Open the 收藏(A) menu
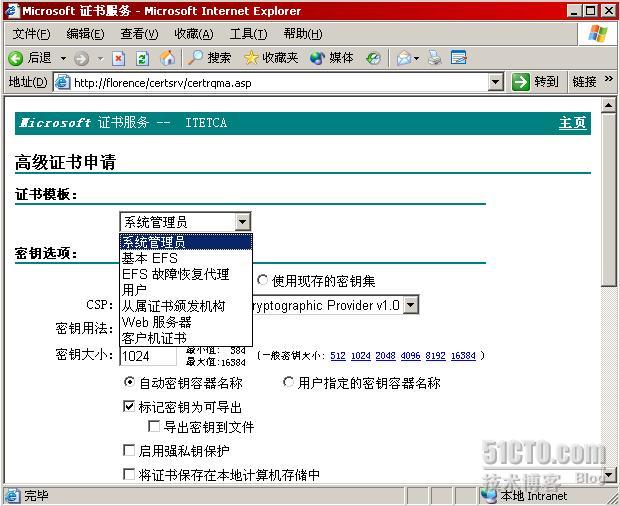Screen dimensions: 620x506 coord(194,34)
